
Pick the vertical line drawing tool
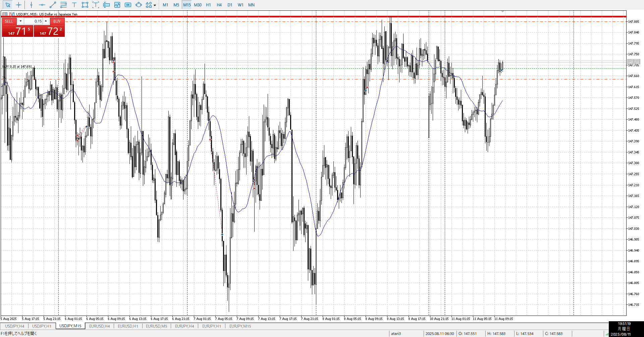tap(31, 5)
